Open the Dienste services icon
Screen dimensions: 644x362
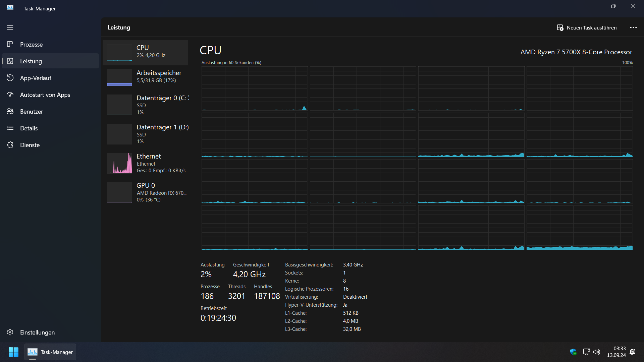coord(10,145)
